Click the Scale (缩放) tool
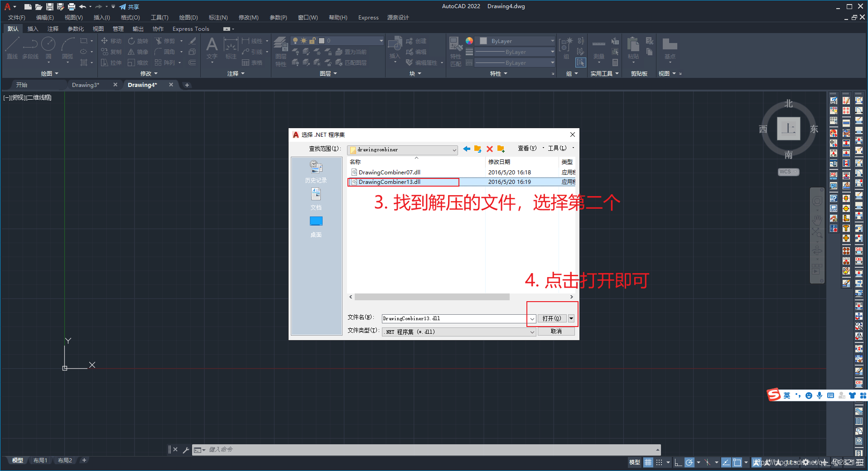 pyautogui.click(x=138, y=62)
